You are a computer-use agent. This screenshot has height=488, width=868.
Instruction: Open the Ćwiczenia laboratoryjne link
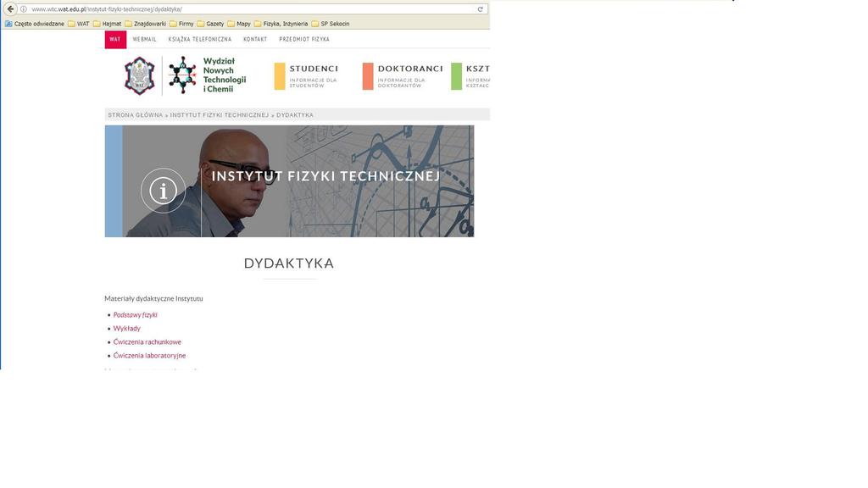tap(149, 356)
